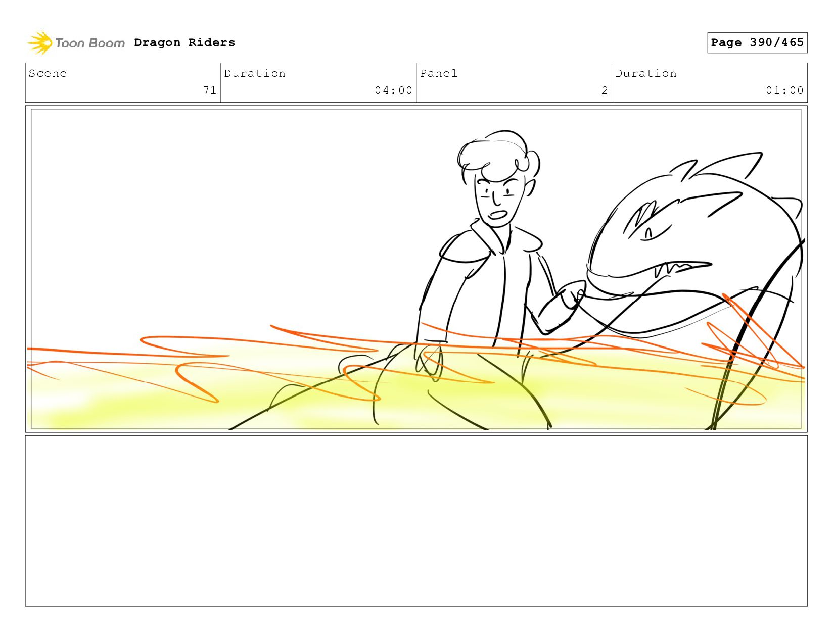Click the storyboard panel drawing
The height and width of the screenshot is (644, 834).
pyautogui.click(x=416, y=269)
